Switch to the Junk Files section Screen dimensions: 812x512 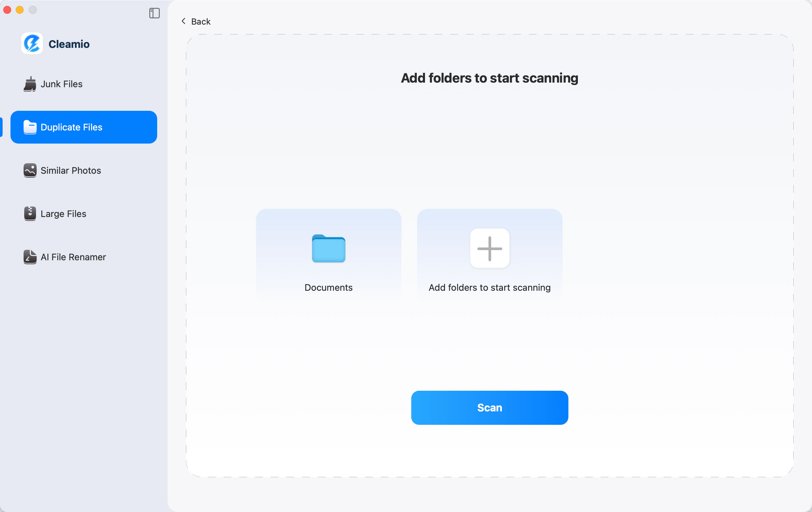[x=61, y=84]
